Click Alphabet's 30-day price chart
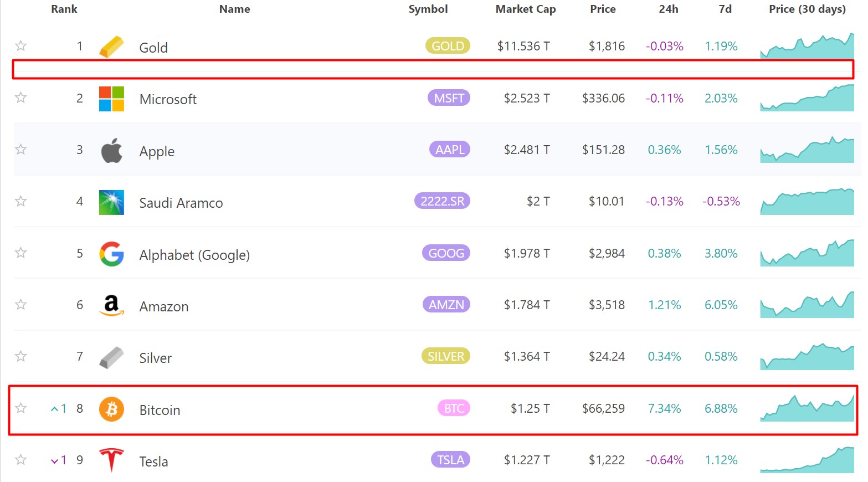The height and width of the screenshot is (482, 868). (807, 253)
